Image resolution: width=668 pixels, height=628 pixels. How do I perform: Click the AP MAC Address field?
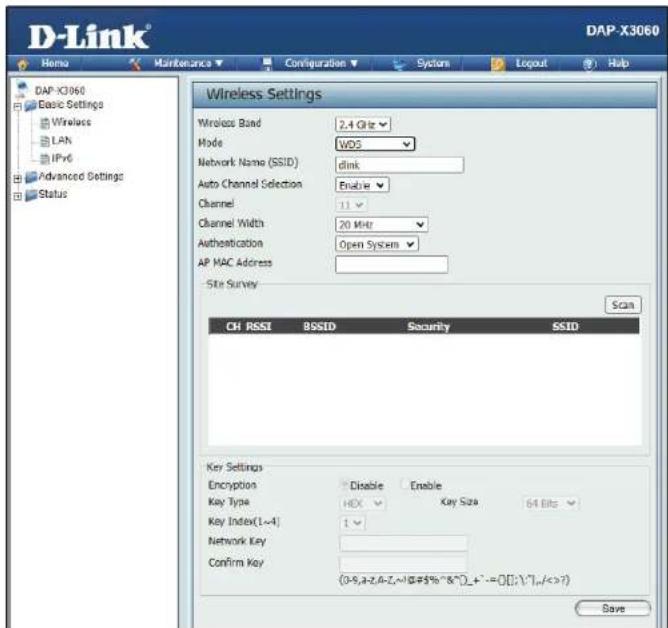click(x=392, y=265)
